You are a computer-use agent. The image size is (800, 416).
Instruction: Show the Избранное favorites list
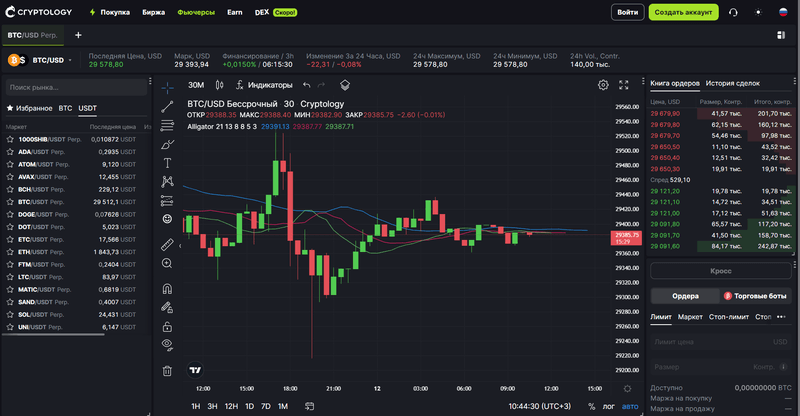click(29, 108)
